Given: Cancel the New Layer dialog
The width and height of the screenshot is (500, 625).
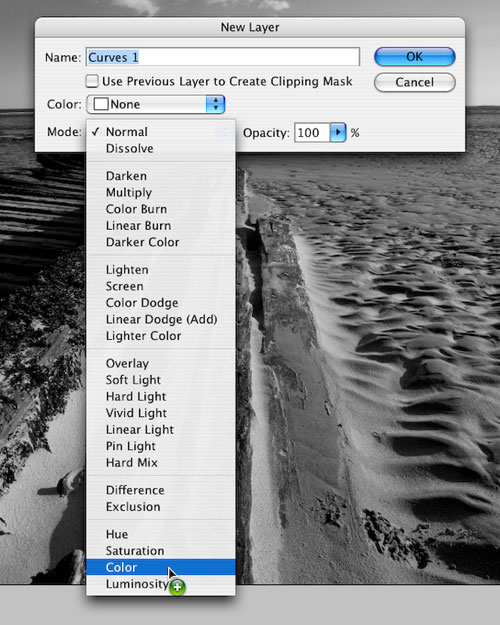Looking at the screenshot, I should pos(414,82).
